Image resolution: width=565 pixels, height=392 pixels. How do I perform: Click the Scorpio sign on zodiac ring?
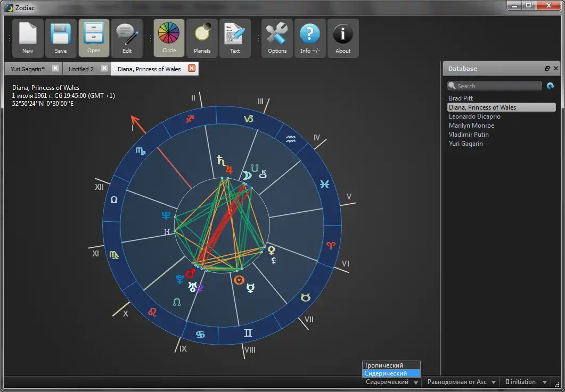[x=141, y=151]
